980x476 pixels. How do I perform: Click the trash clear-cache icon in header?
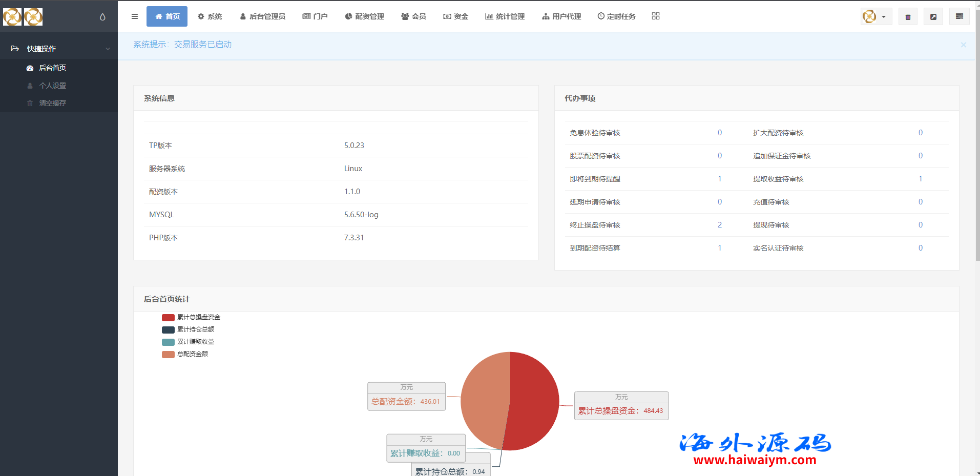click(x=908, y=16)
